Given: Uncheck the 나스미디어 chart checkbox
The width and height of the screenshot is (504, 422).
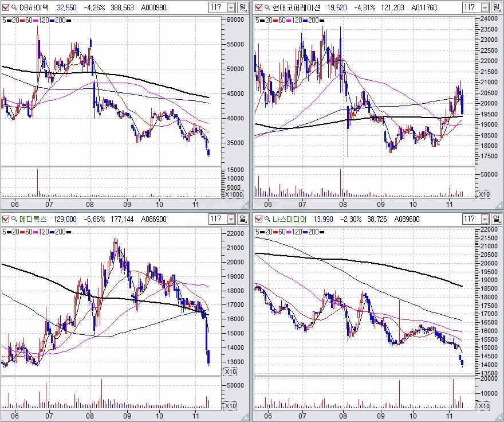Looking at the screenshot, I should pos(258,219).
